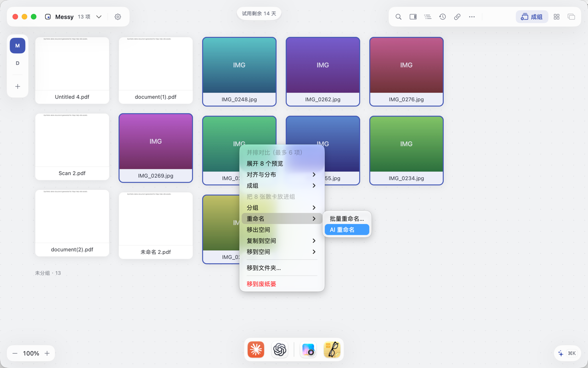Click the Scan 2.pdf file name

[x=72, y=173]
